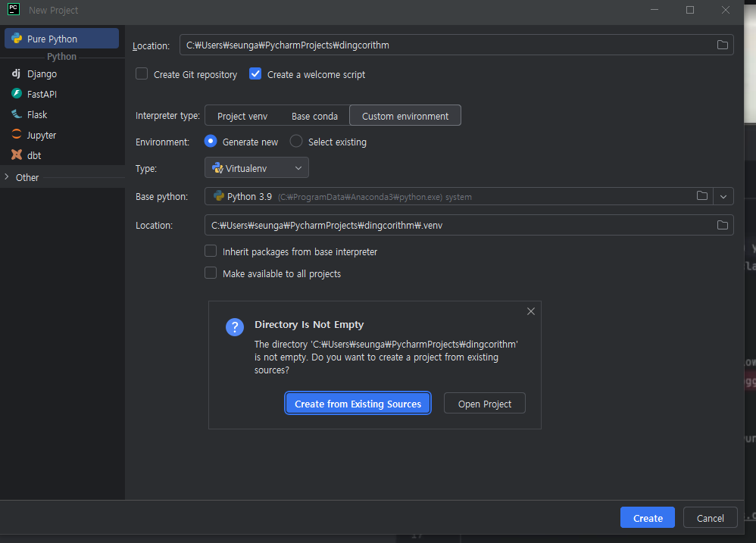Viewport: 756px width, 543px height.
Task: Uncheck Create a welcome script
Action: pyautogui.click(x=255, y=73)
